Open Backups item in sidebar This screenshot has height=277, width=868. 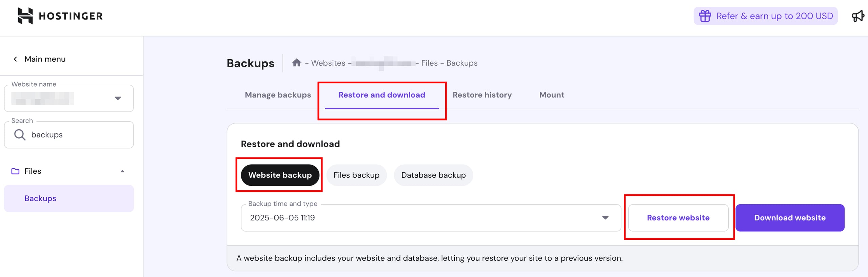pos(40,198)
